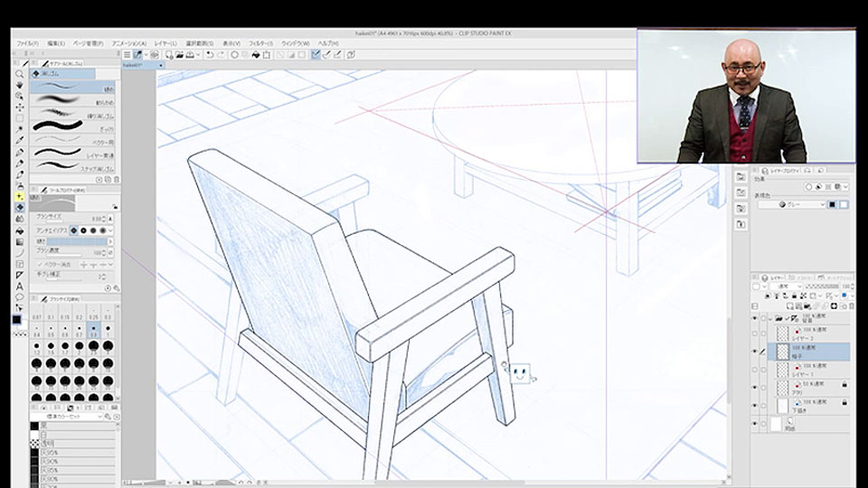Viewport: 868px width, 488px height.
Task: Hide the 椅子 layer with its eye icon
Action: coord(754,352)
